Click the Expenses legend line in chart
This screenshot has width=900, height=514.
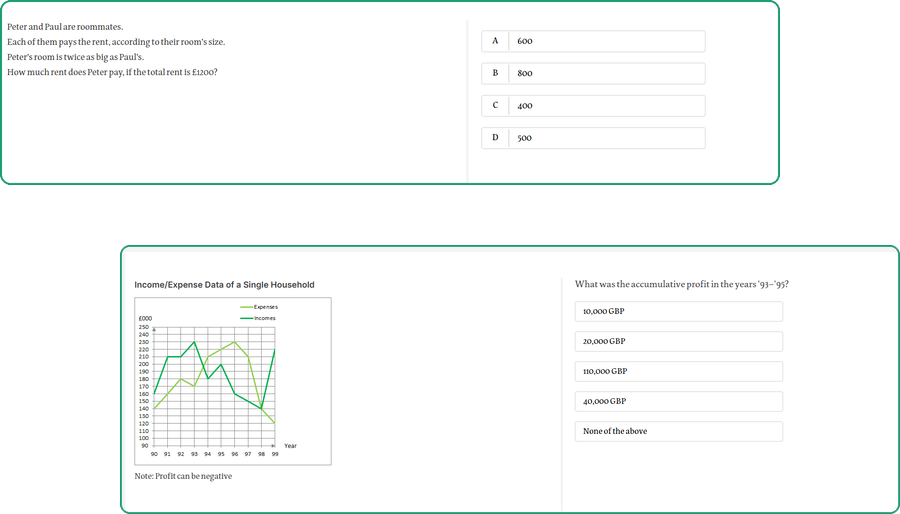(247, 307)
